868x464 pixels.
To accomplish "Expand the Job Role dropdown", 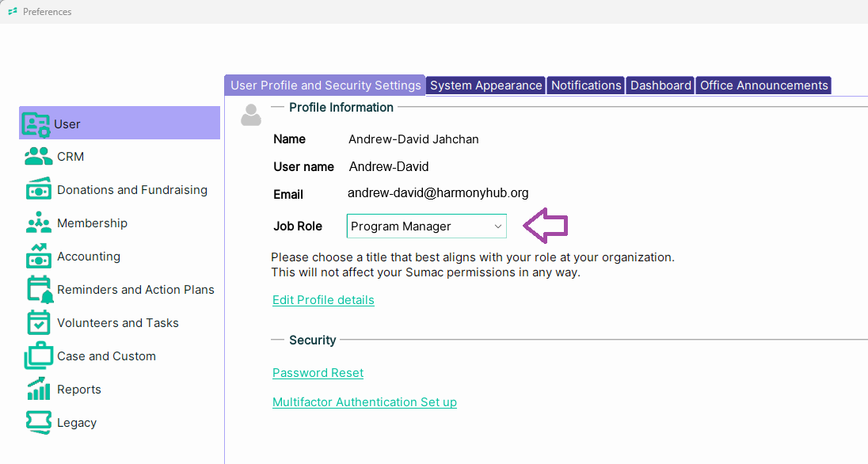I will pos(426,226).
